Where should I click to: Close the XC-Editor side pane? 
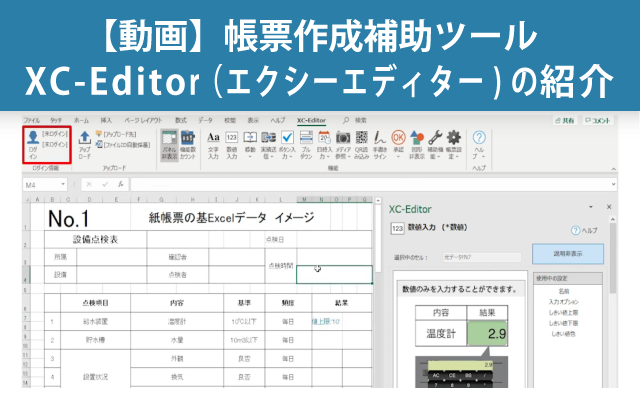pyautogui.click(x=609, y=207)
